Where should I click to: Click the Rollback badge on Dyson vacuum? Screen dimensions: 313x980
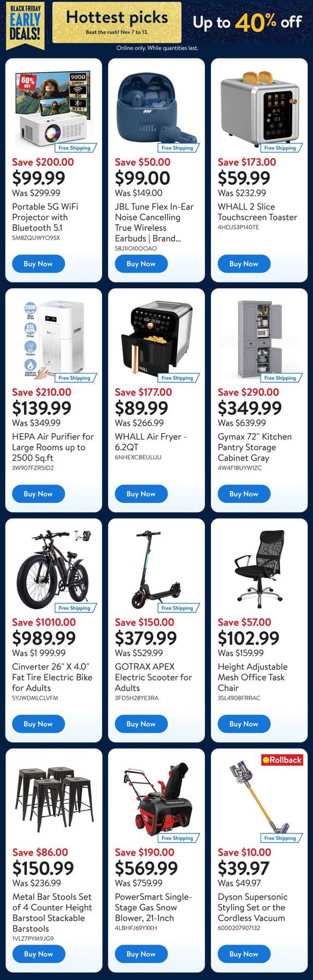pyautogui.click(x=282, y=760)
